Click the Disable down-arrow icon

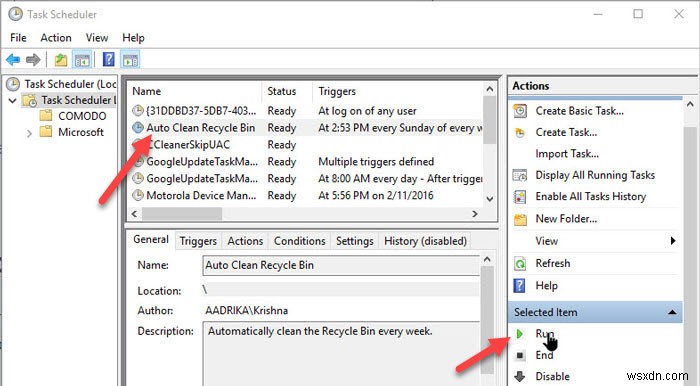(x=520, y=376)
